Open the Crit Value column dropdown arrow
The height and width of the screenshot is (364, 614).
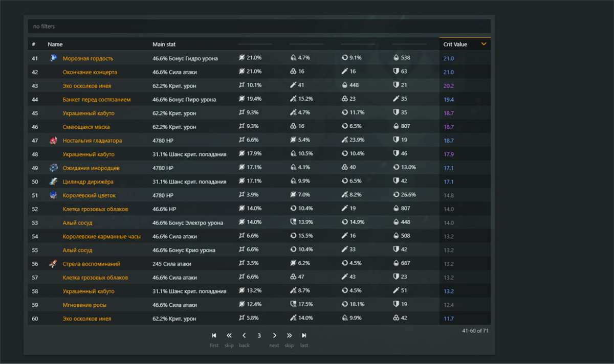pyautogui.click(x=484, y=44)
